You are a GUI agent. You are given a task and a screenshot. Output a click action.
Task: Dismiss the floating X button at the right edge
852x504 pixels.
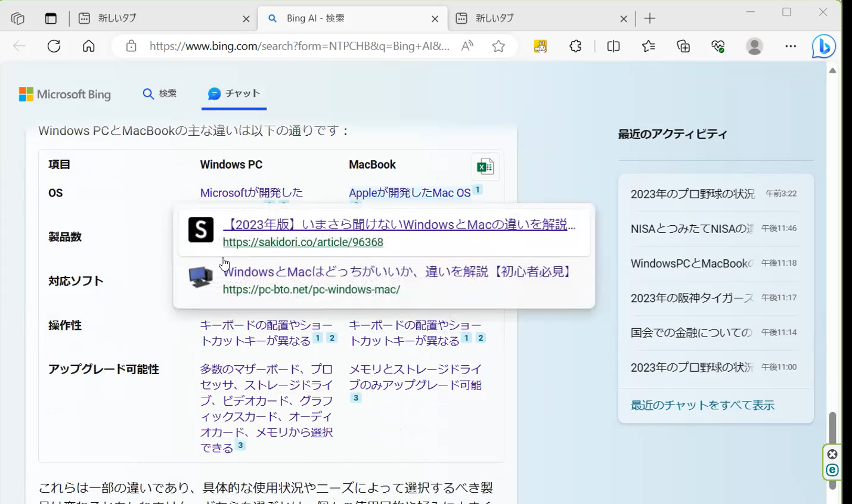point(832,455)
